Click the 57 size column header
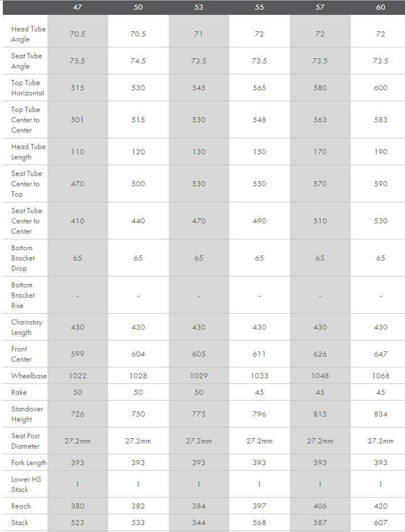The height and width of the screenshot is (532, 405). click(320, 7)
